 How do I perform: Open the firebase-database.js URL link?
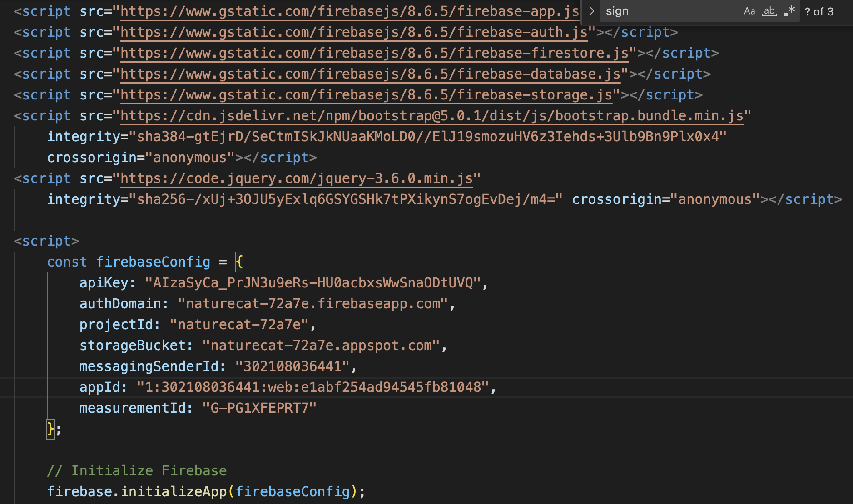tap(371, 74)
